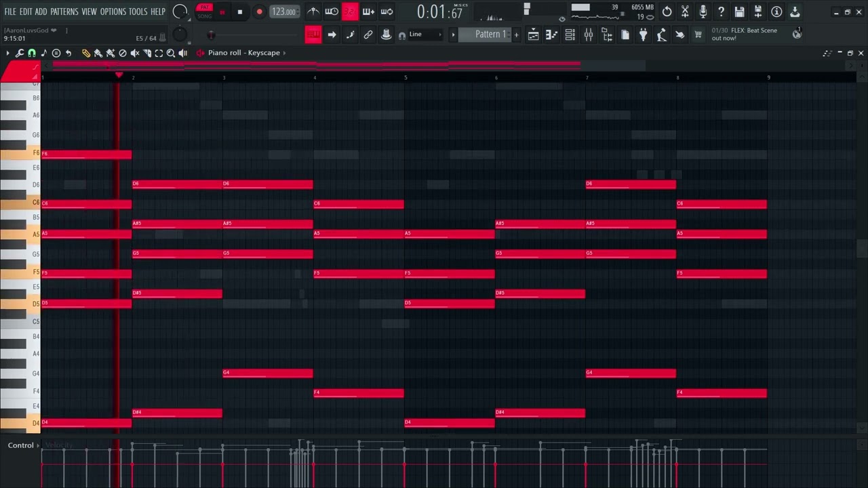Click the Save floppy disk icon
Image resolution: width=868 pixels, height=488 pixels.
point(740,12)
